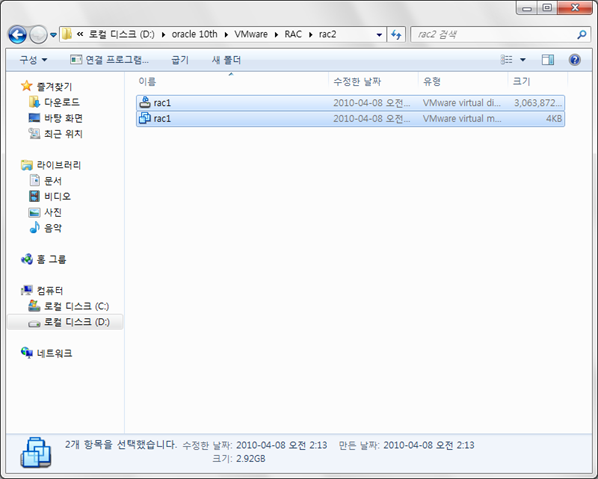Click size value 3,063,872... of rac1
The width and height of the screenshot is (598, 479).
point(538,103)
